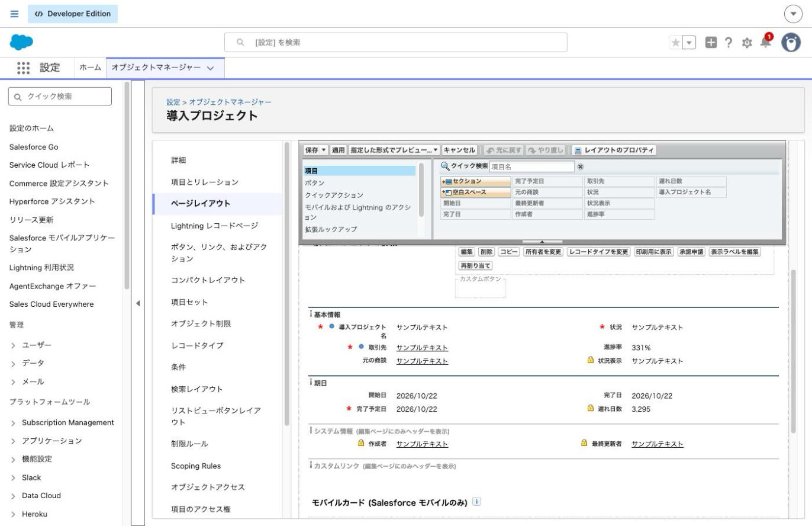Screen dimensions: 812x526
Task: Open the user profile avatar
Action: point(791,42)
